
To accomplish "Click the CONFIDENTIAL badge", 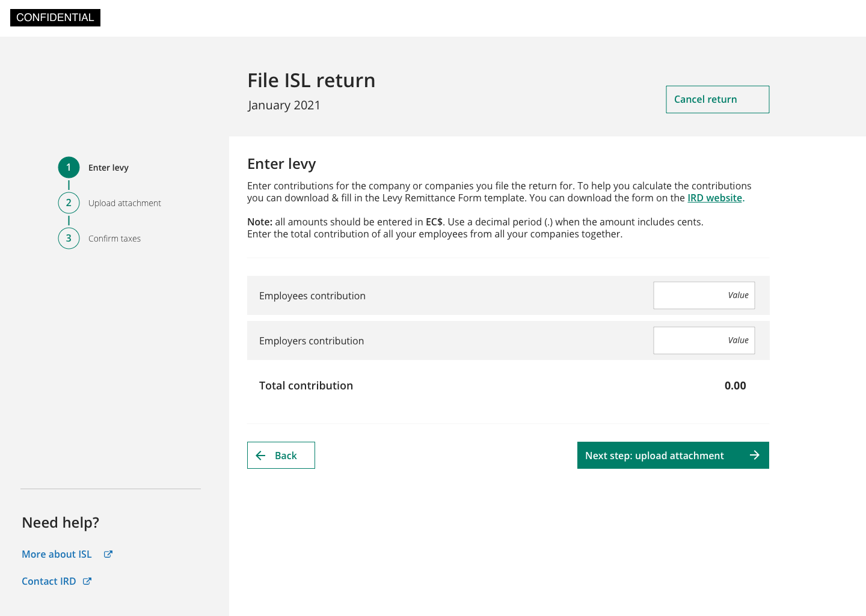I will point(55,17).
